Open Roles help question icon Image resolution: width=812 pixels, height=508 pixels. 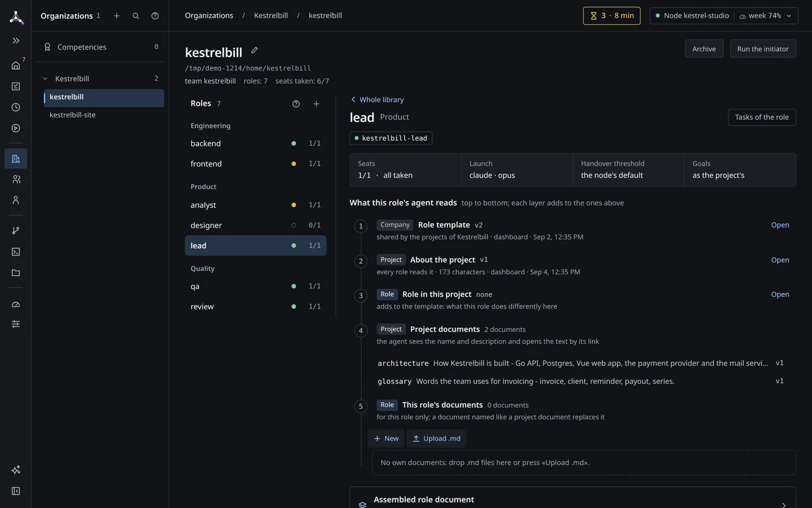coord(296,104)
